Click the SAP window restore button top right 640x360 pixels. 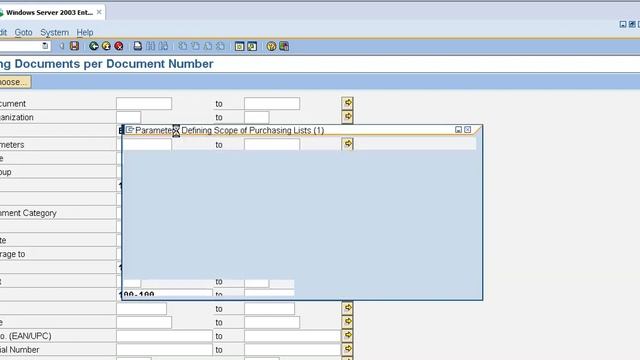[x=632, y=24]
